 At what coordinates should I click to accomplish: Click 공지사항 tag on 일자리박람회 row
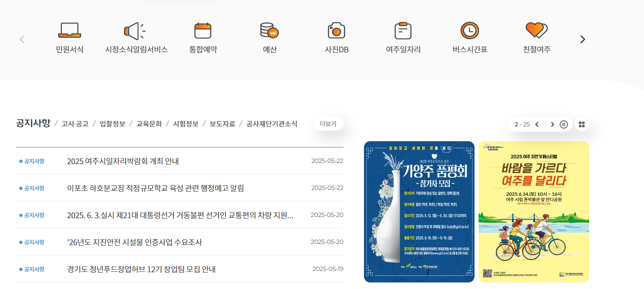[32, 161]
